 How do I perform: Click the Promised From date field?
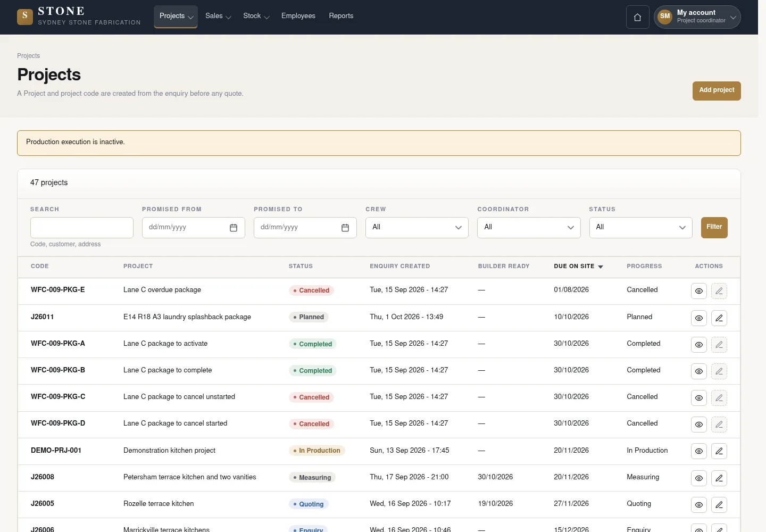click(x=194, y=228)
